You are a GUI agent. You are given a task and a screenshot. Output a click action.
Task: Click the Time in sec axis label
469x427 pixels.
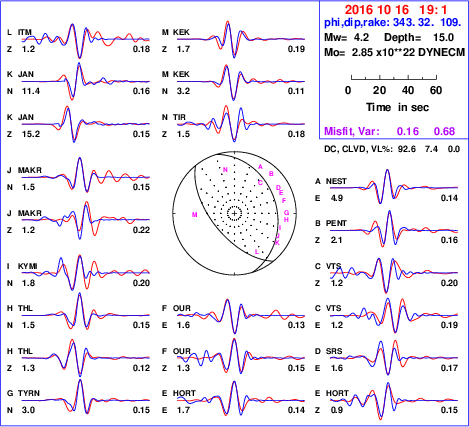[x=397, y=107]
